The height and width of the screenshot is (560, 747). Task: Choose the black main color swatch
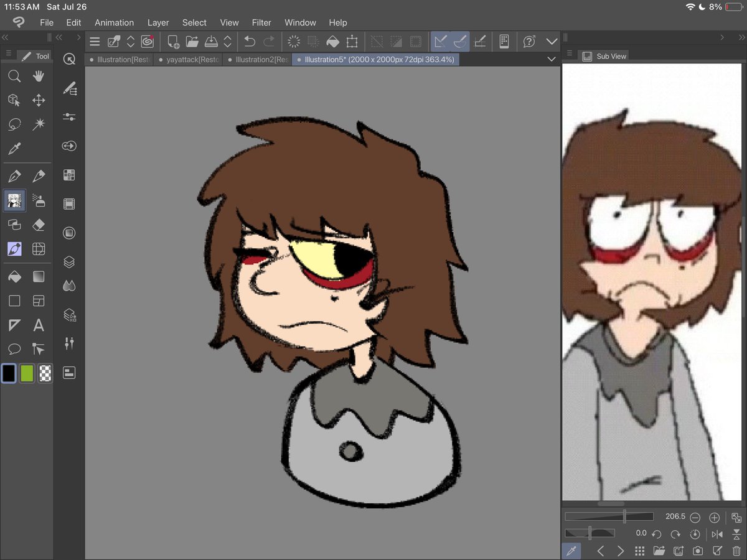9,373
